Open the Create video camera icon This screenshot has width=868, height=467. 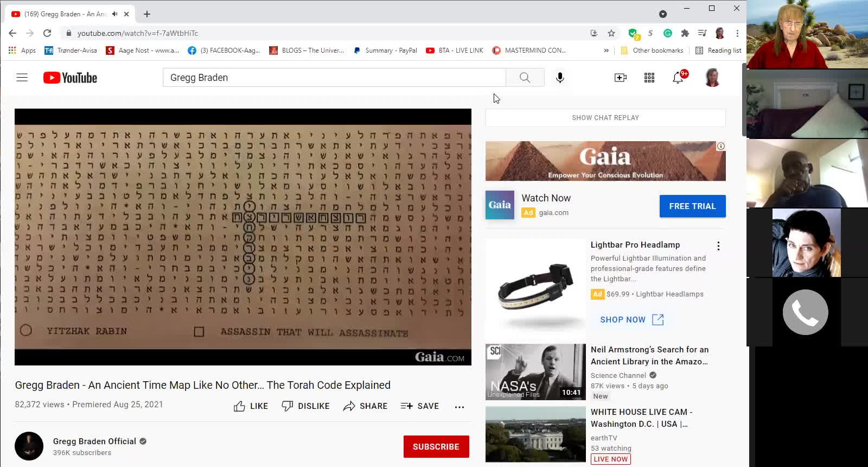pyautogui.click(x=621, y=78)
